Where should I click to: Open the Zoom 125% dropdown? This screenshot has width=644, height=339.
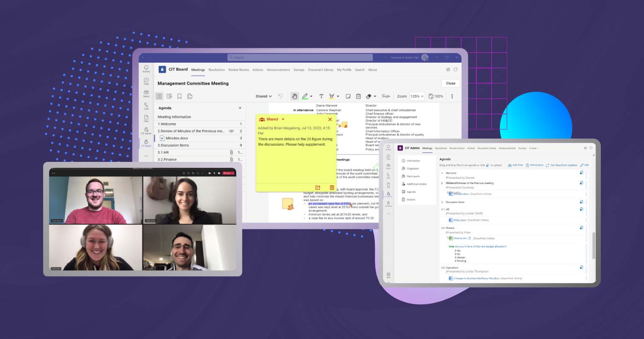(x=417, y=96)
